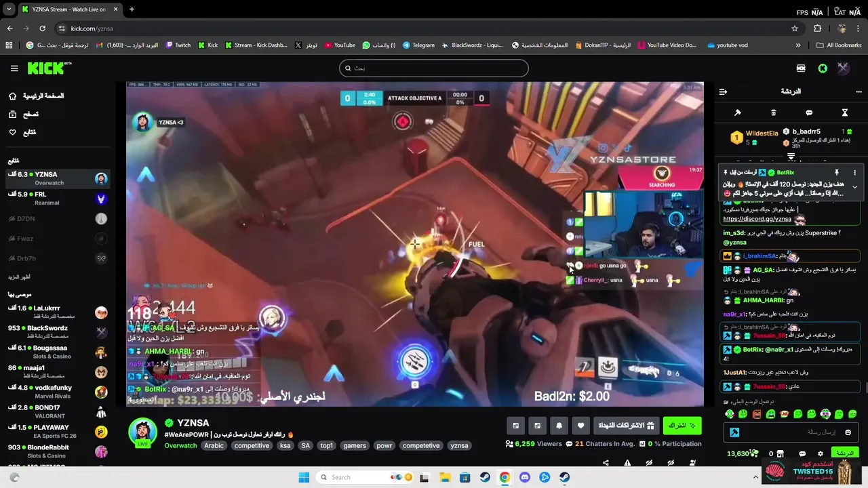Reload the page with browser refresh
This screenshot has width=868, height=488.
click(x=42, y=28)
